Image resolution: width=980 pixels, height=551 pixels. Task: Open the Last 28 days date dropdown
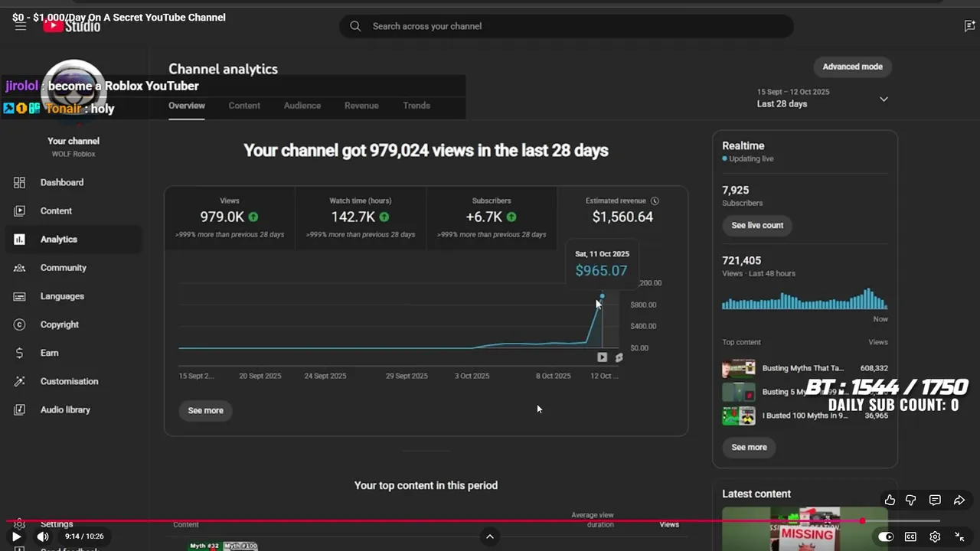[822, 98]
